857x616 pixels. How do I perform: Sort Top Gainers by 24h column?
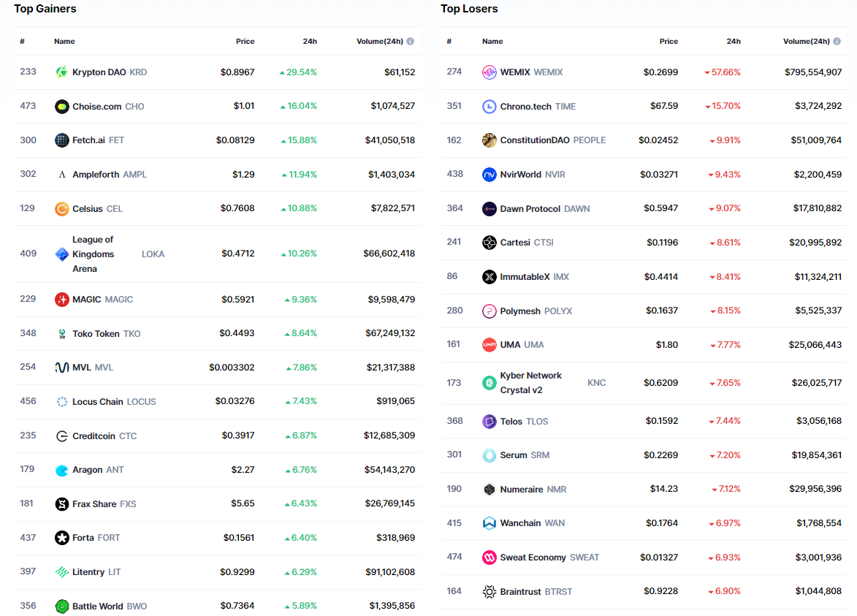click(x=310, y=42)
